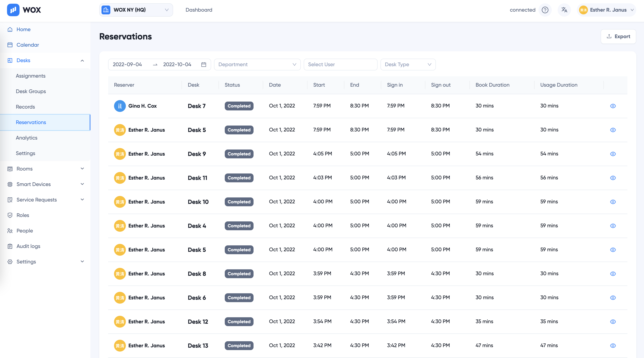Click the WOX logo icon
Viewport: 644px width, 358px height.
point(13,10)
